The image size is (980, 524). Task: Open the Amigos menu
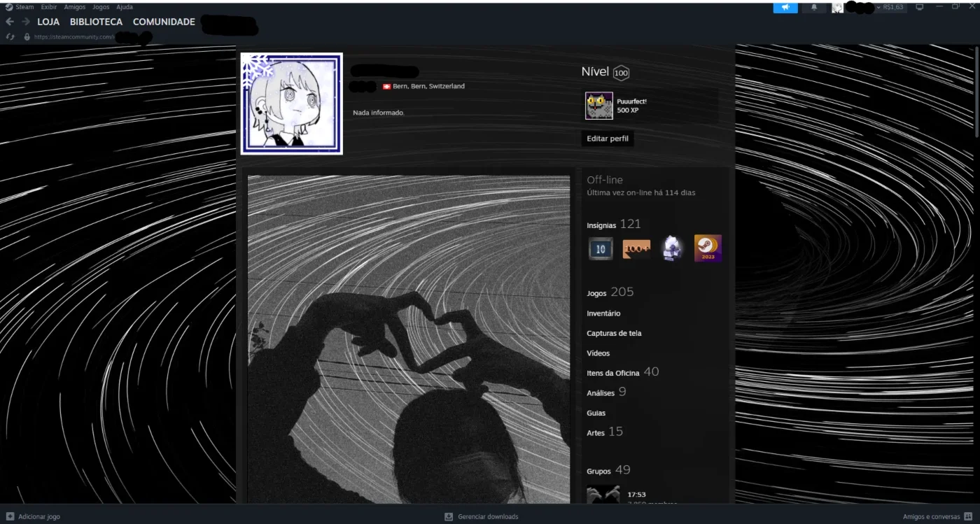[75, 7]
